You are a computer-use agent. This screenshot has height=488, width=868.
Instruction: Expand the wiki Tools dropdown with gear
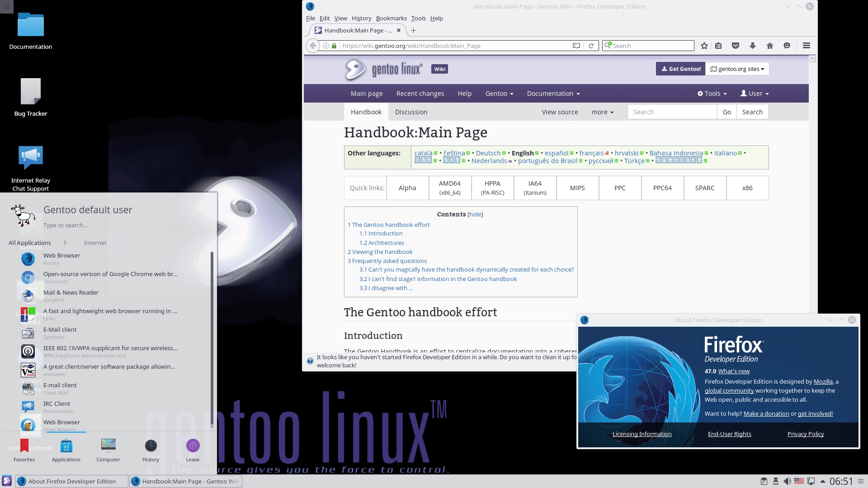point(712,94)
